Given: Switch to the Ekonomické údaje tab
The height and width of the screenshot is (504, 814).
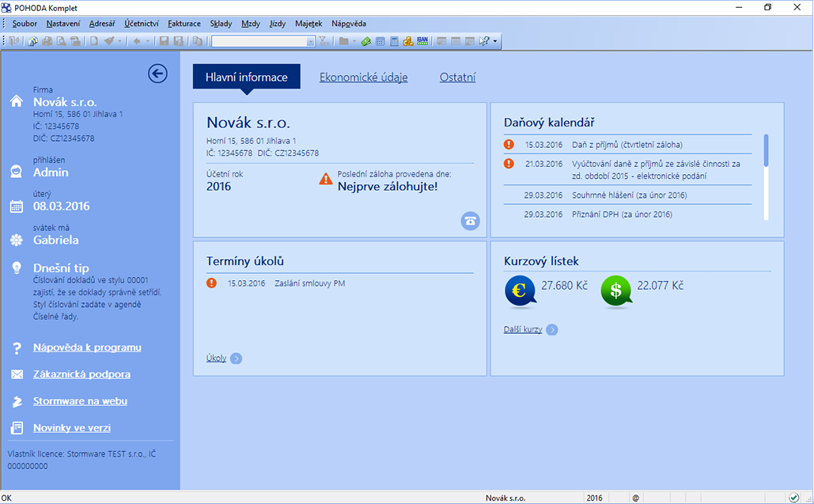Looking at the screenshot, I should 363,78.
